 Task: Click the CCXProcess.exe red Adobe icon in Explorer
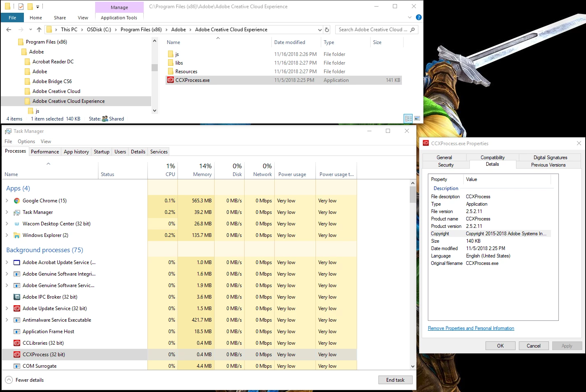tap(170, 80)
